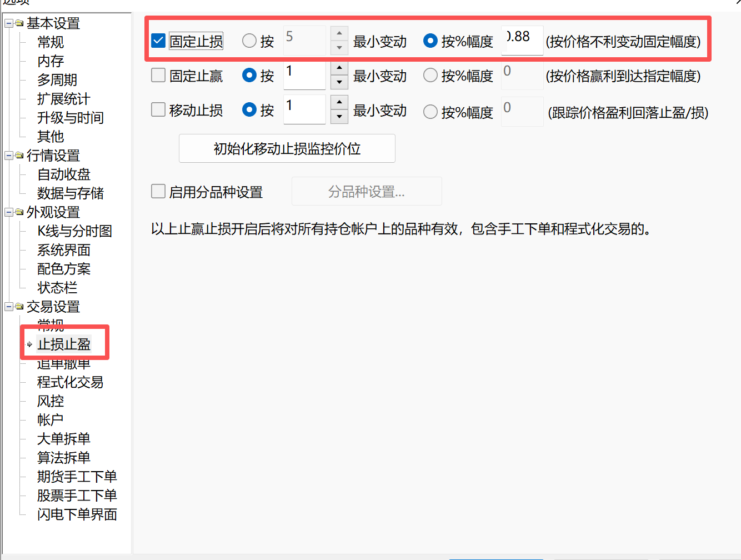Open the 其他 settings item

coord(51,137)
